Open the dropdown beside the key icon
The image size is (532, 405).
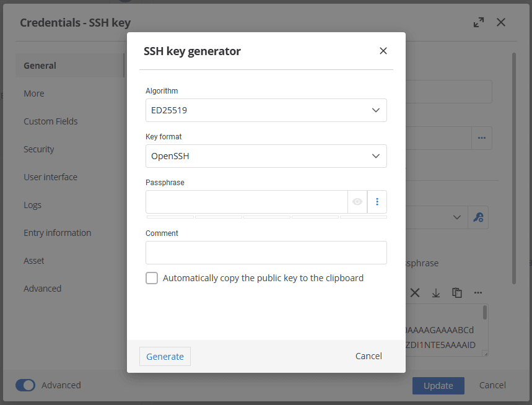(456, 217)
